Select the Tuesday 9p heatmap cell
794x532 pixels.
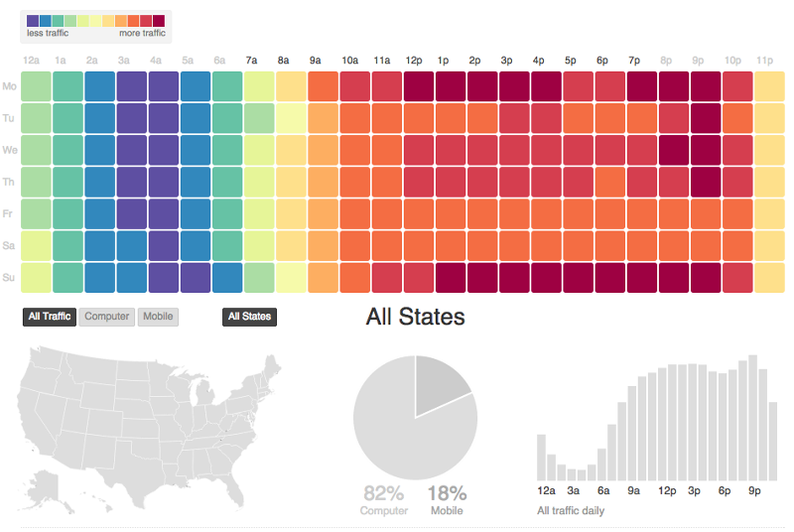click(x=706, y=118)
